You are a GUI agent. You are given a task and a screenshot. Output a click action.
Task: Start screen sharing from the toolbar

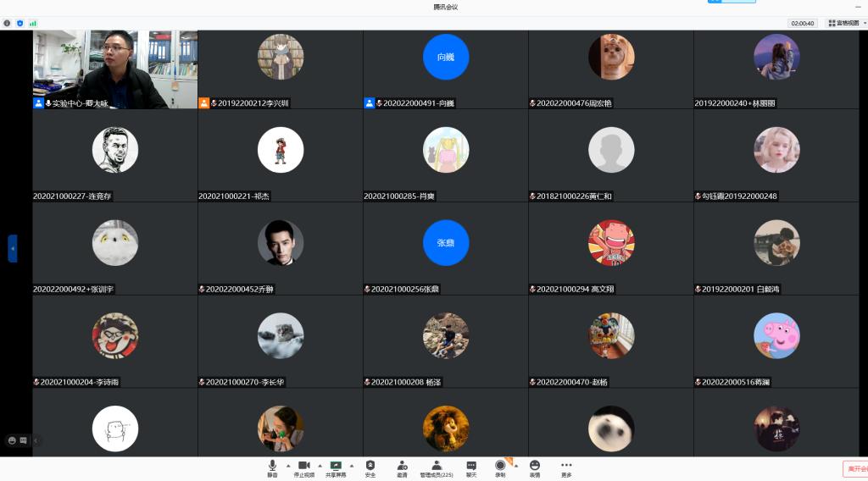tap(336, 467)
